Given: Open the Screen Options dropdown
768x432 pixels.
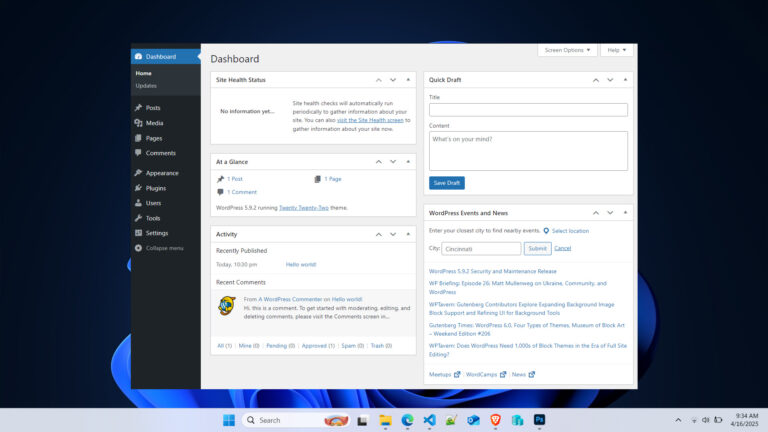Looking at the screenshot, I should pos(567,50).
